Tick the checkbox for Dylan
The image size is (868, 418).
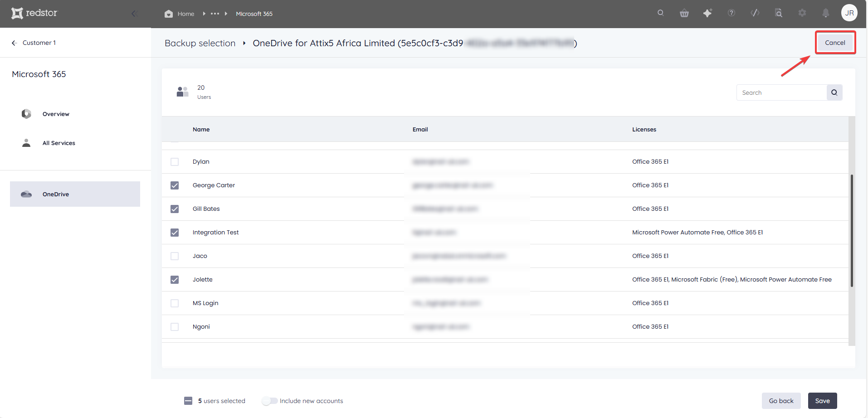coord(175,162)
